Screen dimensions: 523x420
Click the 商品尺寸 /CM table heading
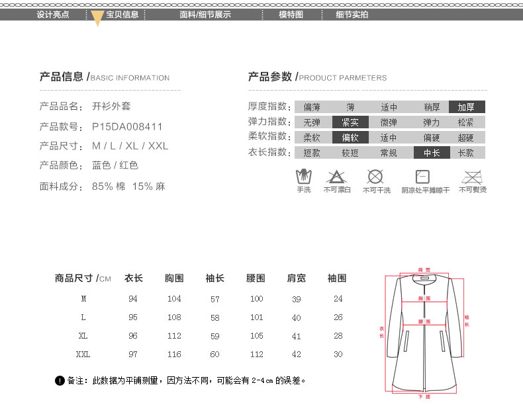(x=83, y=278)
